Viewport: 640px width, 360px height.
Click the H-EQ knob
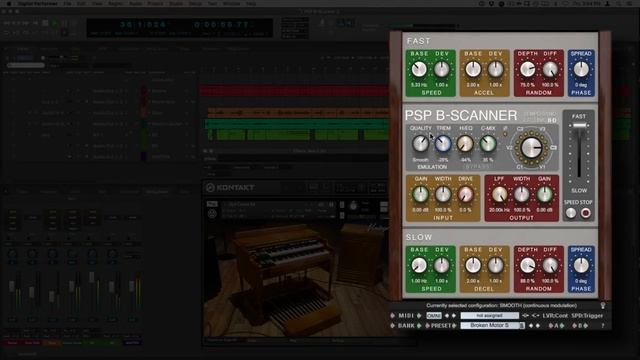point(465,144)
